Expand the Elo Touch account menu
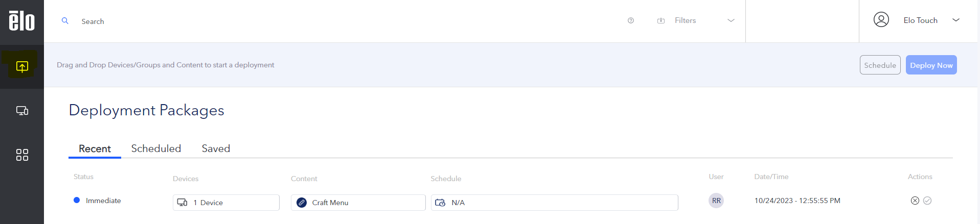This screenshot has height=224, width=980. 955,20
